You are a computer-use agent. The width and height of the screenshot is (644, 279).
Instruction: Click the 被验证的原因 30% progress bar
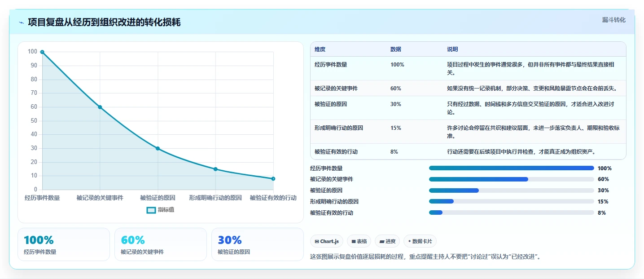pos(512,190)
